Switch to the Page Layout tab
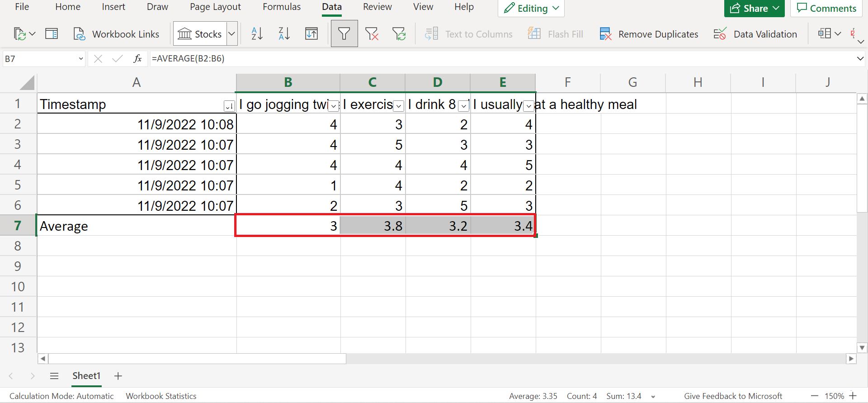This screenshot has height=403, width=868. (x=215, y=7)
